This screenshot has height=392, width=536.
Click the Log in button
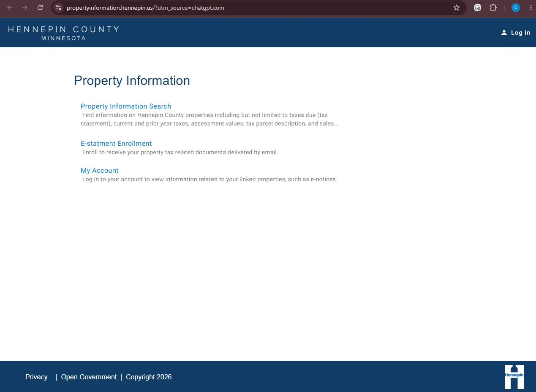[515, 33]
